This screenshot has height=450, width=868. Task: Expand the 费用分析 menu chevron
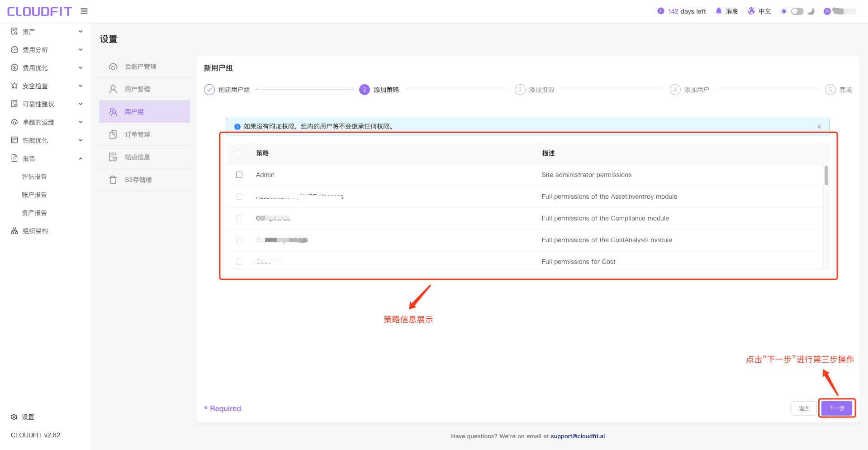[x=81, y=49]
